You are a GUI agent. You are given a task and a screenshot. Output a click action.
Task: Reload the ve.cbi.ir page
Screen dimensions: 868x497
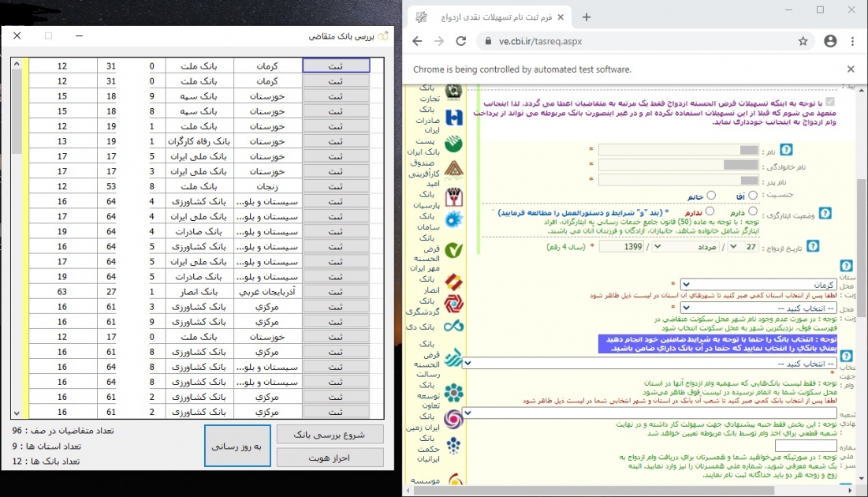click(460, 41)
